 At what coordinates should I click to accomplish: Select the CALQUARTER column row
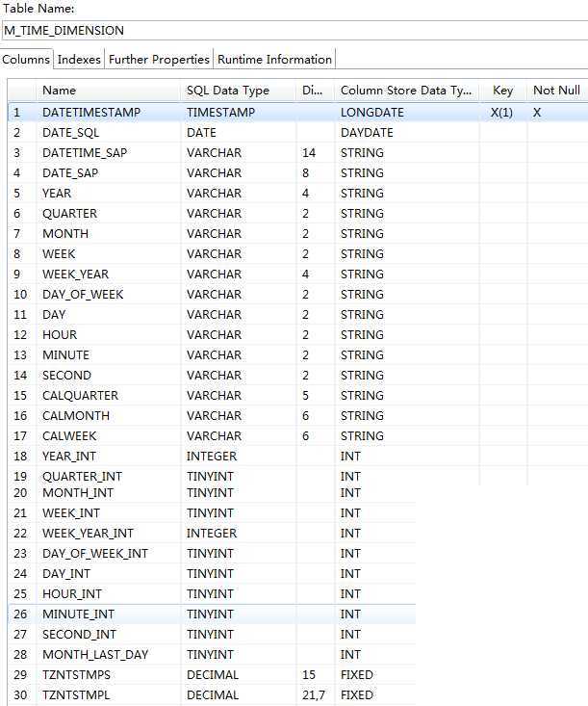pos(80,396)
